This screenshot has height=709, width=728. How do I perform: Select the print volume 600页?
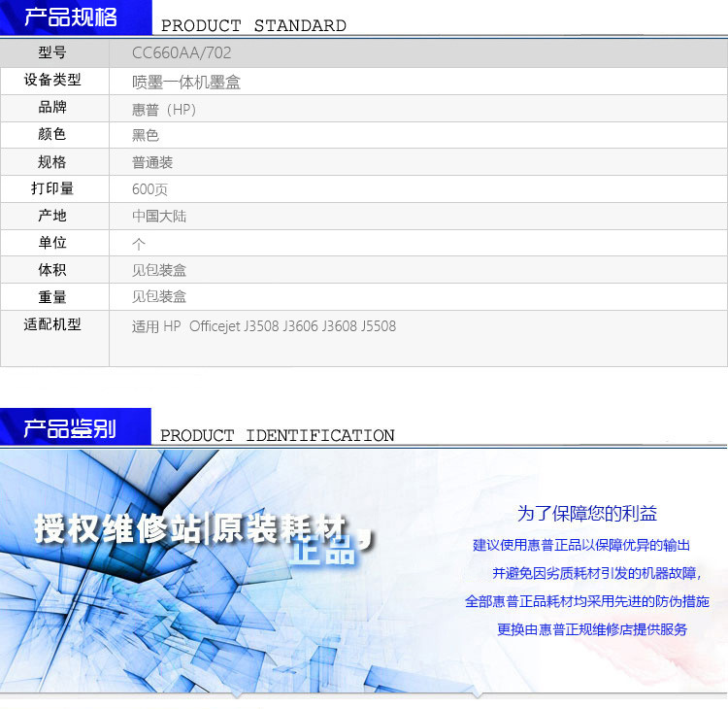(149, 189)
